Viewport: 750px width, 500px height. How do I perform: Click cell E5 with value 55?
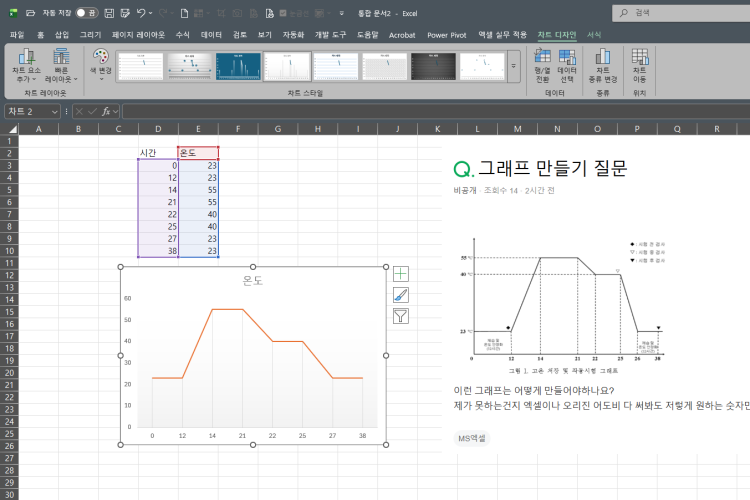198,190
